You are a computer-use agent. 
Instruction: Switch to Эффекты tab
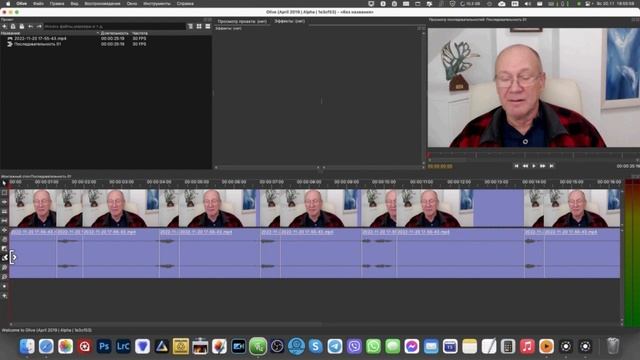point(289,21)
